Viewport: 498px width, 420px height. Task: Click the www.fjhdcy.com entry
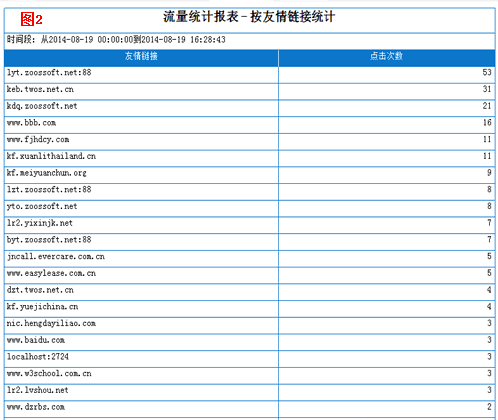38,140
